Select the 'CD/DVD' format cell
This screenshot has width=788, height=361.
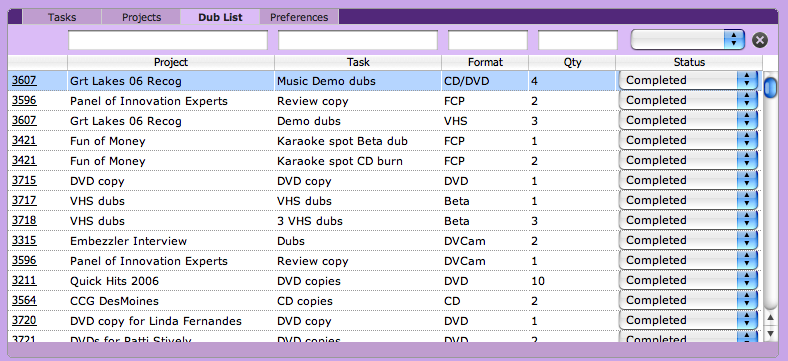tap(485, 80)
